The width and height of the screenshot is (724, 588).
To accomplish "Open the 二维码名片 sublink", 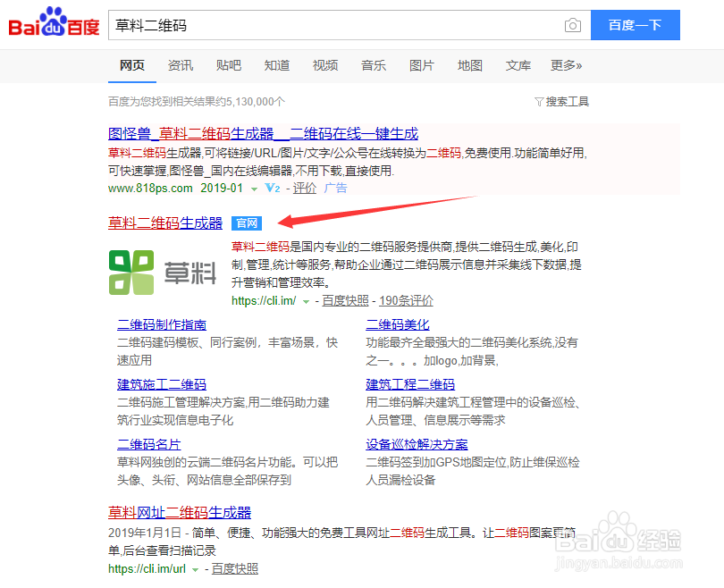I will [148, 444].
